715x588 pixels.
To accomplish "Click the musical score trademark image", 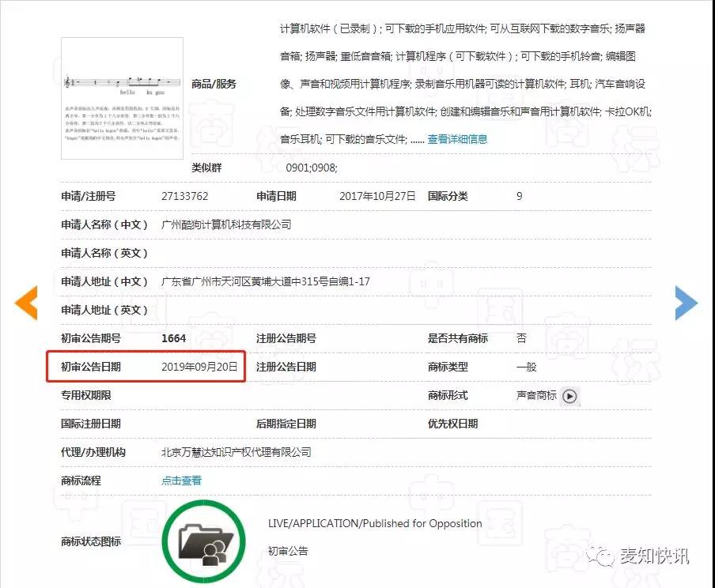I will (x=122, y=98).
